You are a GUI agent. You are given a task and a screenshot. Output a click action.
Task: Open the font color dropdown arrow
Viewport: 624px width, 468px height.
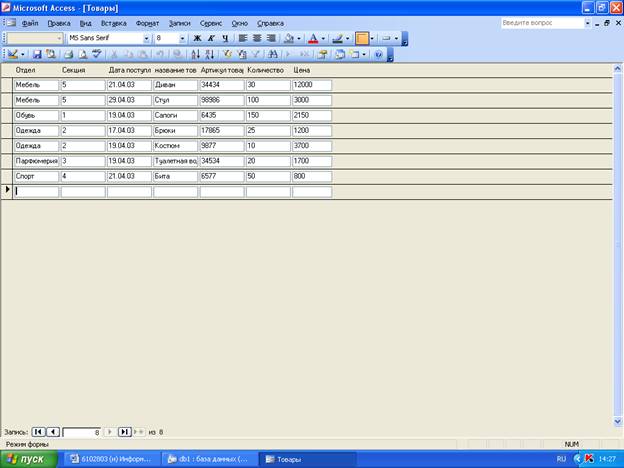pyautogui.click(x=324, y=38)
